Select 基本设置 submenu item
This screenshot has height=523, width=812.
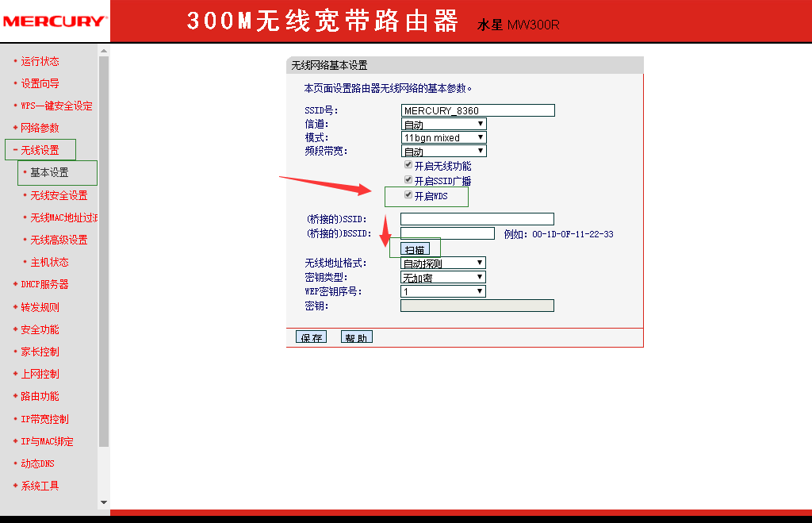[49, 172]
